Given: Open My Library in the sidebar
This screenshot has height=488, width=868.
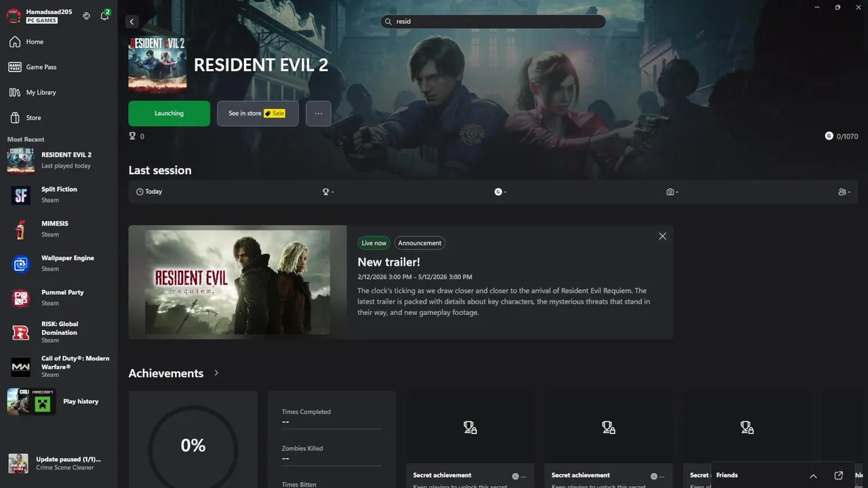Looking at the screenshot, I should tap(58, 92).
